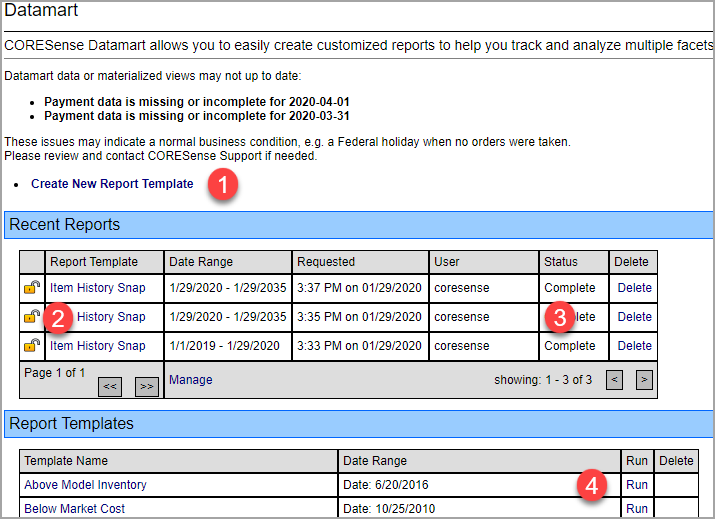Go to previous page with << button
This screenshot has height=519, width=715.
click(x=110, y=386)
